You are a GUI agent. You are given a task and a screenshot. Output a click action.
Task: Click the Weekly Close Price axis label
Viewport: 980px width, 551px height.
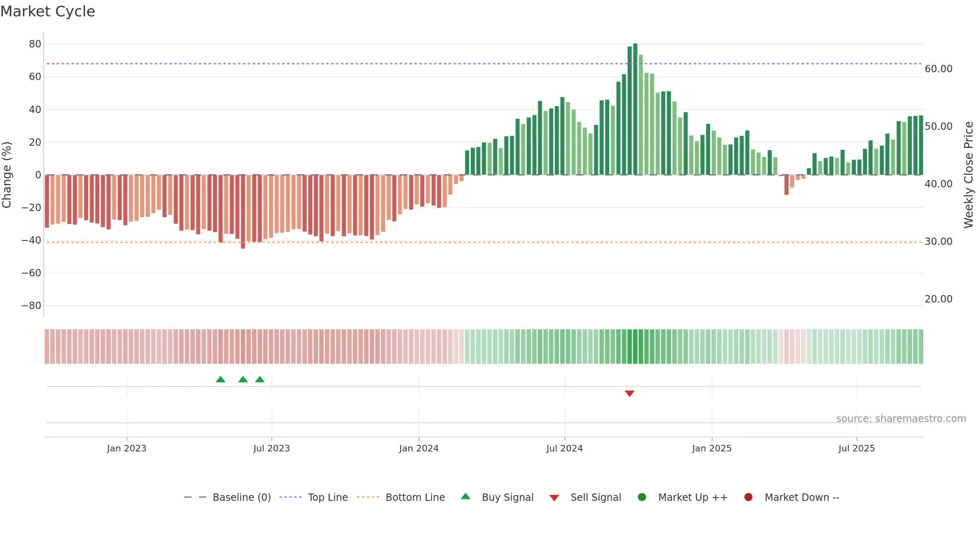969,175
